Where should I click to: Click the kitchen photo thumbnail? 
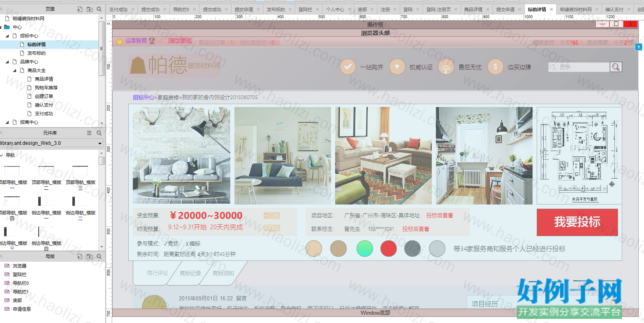click(484, 156)
